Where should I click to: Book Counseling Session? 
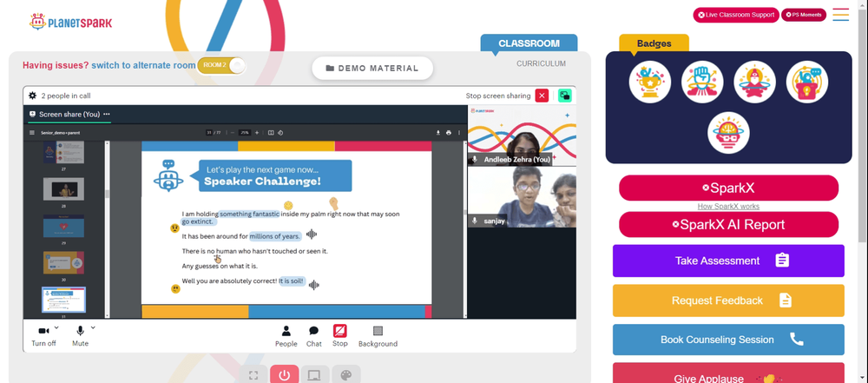point(728,340)
